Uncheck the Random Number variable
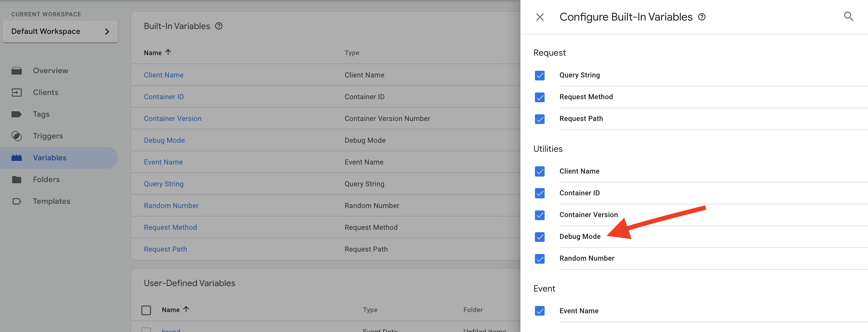 coord(540,258)
